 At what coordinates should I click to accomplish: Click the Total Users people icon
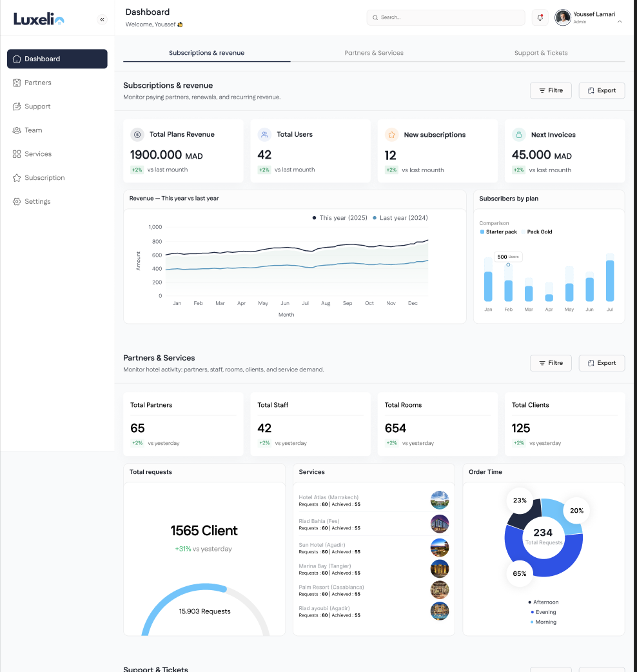(x=264, y=135)
